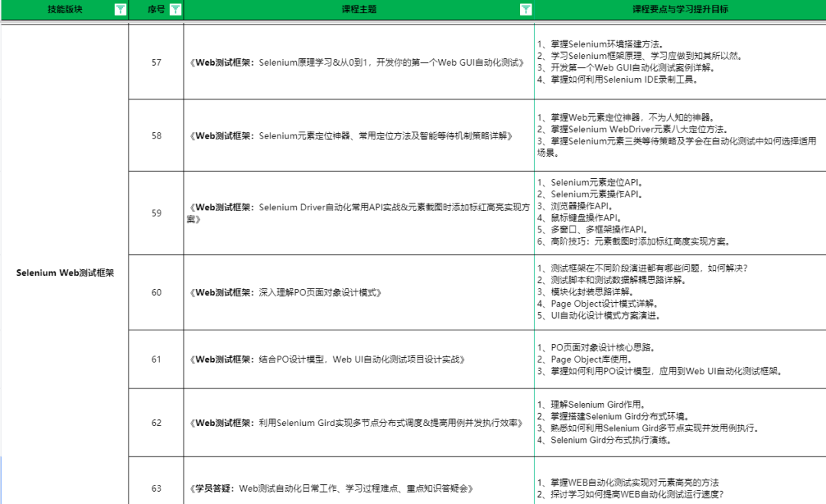Viewport: 826px width, 504px height.
Task: Open the 技能版块 column filter dropdown
Action: [x=120, y=9]
